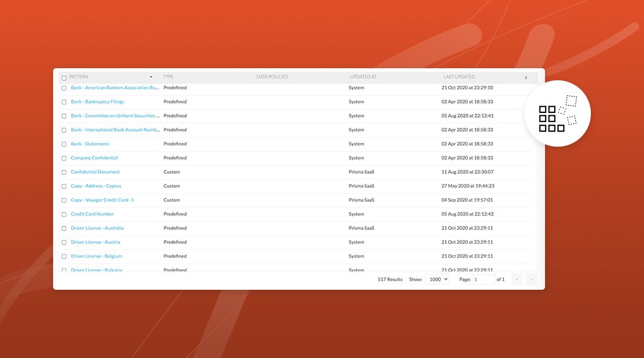The height and width of the screenshot is (358, 644).
Task: Click the date 21 Oct 2020 at 23:29:10
Action: click(467, 88)
